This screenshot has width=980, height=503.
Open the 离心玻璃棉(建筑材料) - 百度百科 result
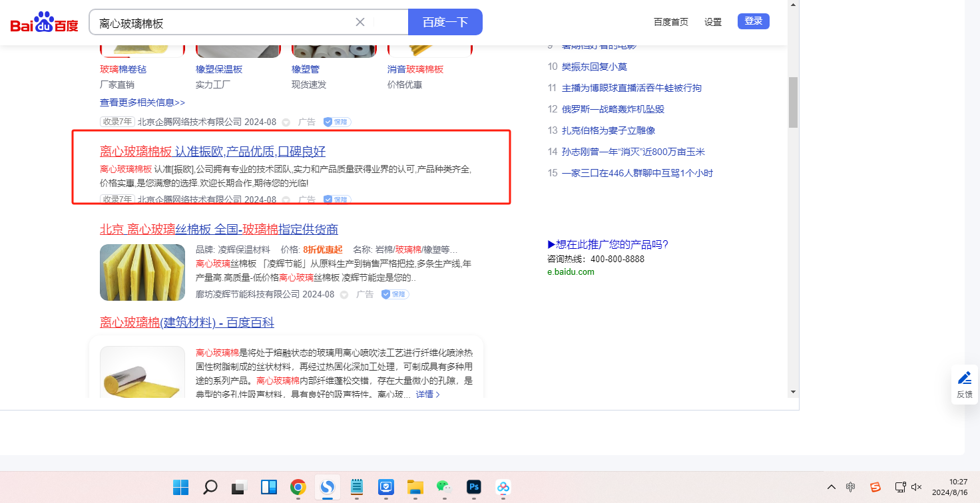[x=187, y=323]
